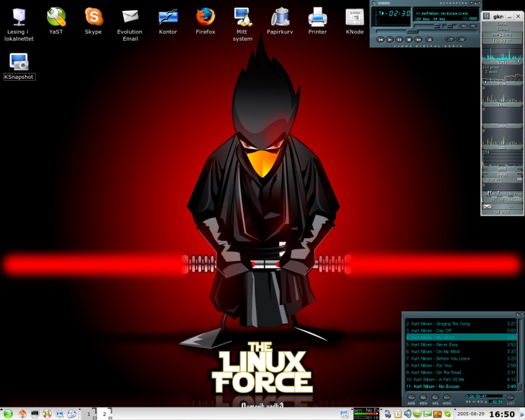
Task: Switch to virtual desktop 1
Action: [89, 414]
